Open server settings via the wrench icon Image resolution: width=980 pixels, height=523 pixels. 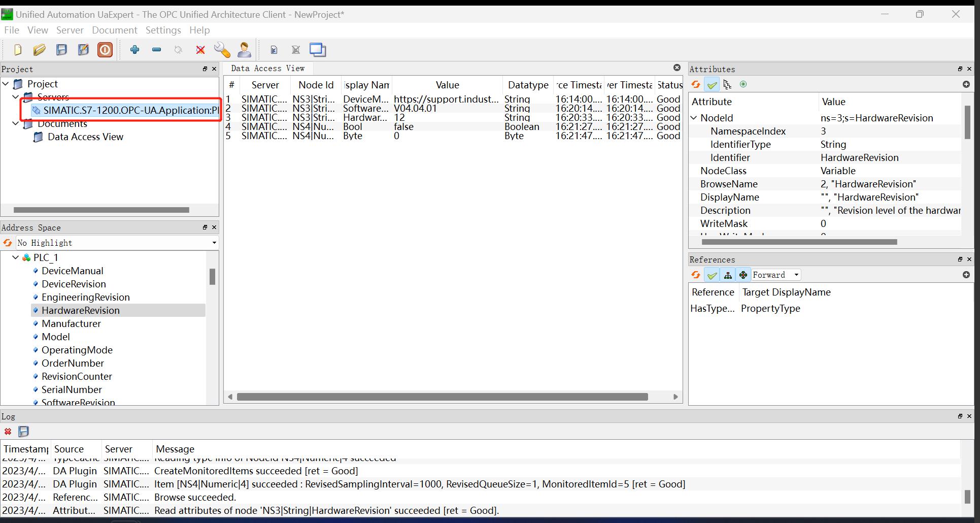[x=222, y=50]
